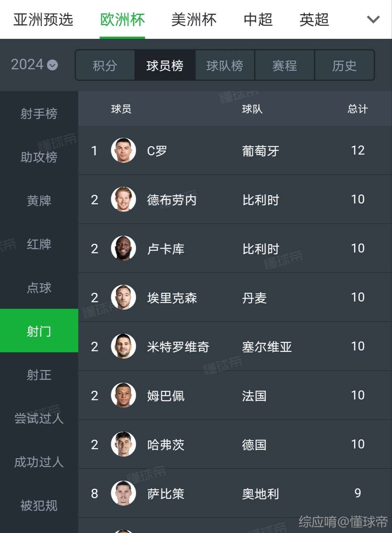The image size is (392, 533).
Task: Select 黄牌 yellow cards in sidebar
Action: coord(39,200)
